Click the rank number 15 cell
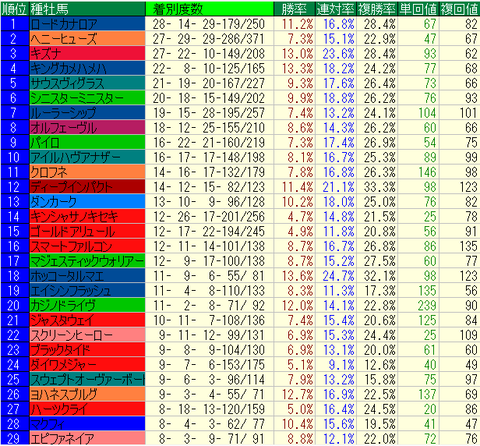The width and height of the screenshot is (480, 446). click(x=14, y=231)
